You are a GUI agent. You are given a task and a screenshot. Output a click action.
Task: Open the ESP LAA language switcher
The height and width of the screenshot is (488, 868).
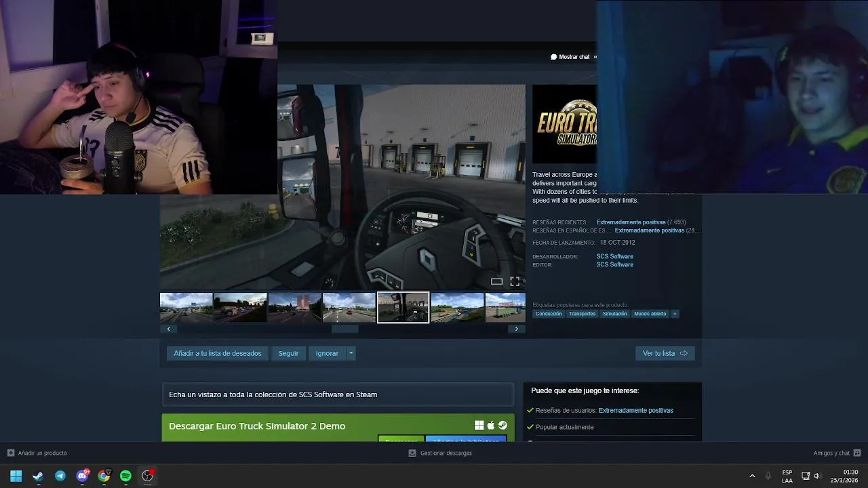[x=787, y=476]
